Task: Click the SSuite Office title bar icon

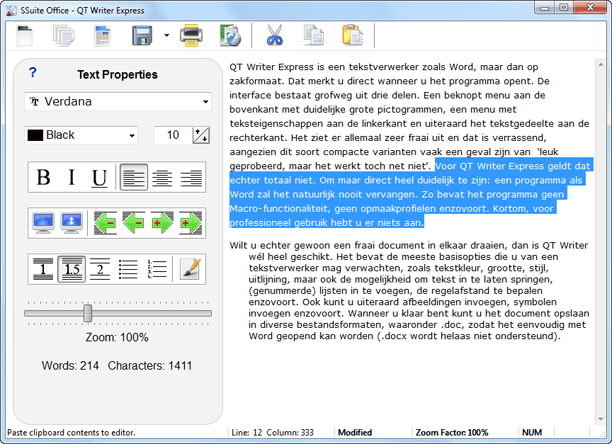Action: pos(12,10)
